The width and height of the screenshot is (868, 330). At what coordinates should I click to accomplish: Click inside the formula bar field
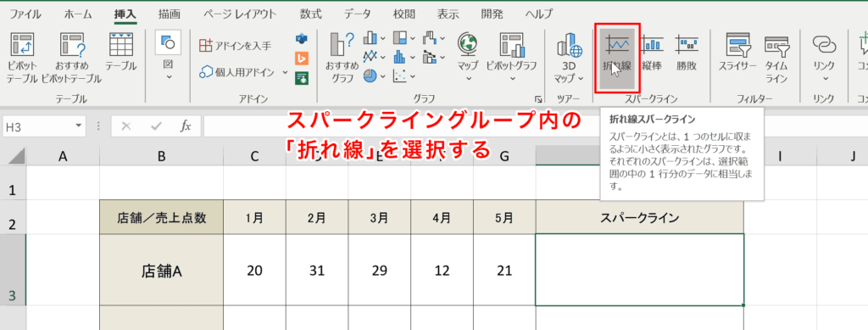[398, 126]
